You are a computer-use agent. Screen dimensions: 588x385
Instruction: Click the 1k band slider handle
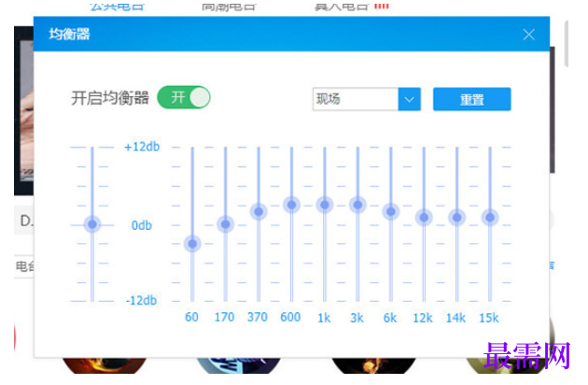click(x=325, y=205)
